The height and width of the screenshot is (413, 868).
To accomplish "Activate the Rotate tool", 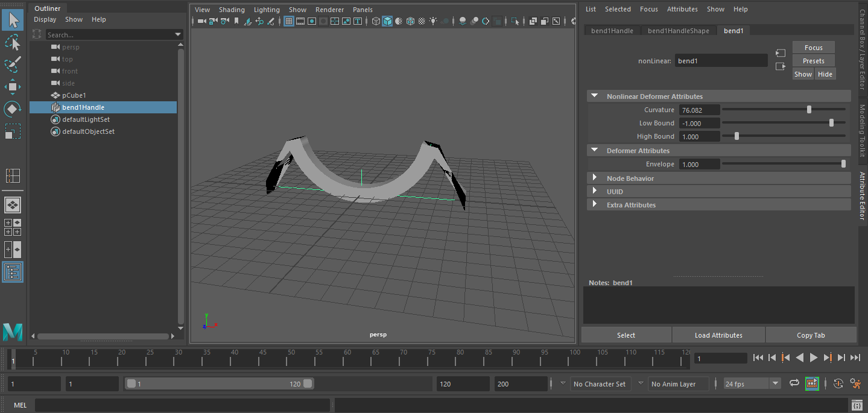I will tap(13, 109).
